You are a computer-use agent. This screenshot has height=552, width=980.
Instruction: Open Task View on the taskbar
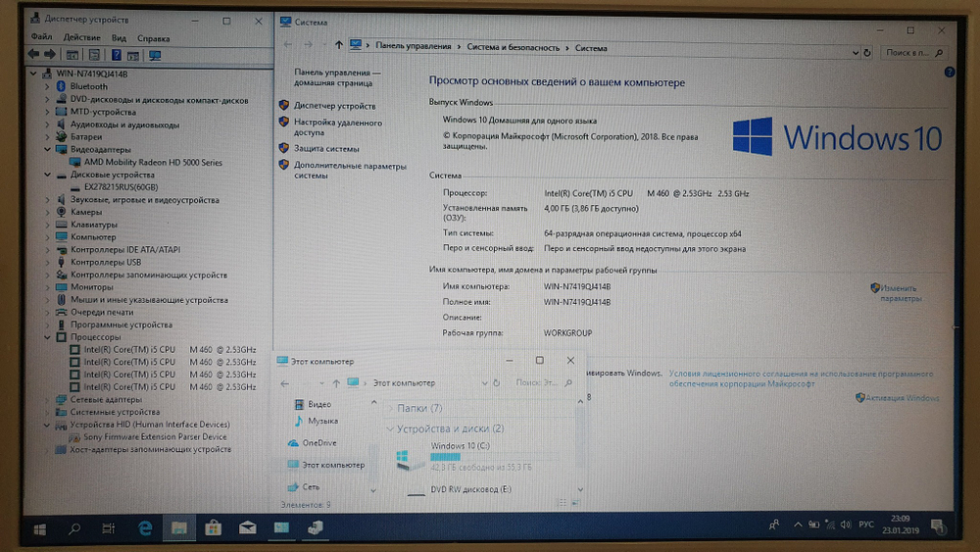point(109,528)
